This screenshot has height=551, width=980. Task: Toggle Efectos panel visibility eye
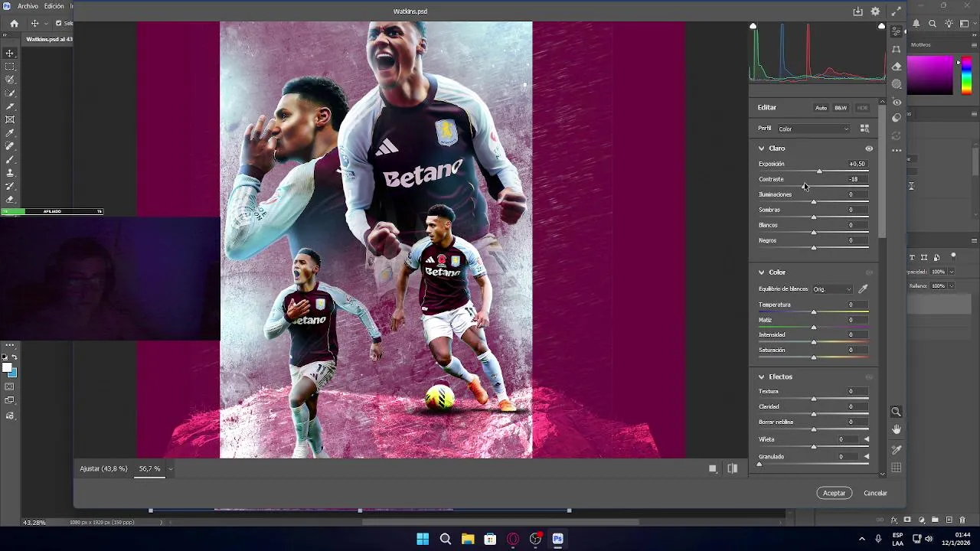point(869,377)
